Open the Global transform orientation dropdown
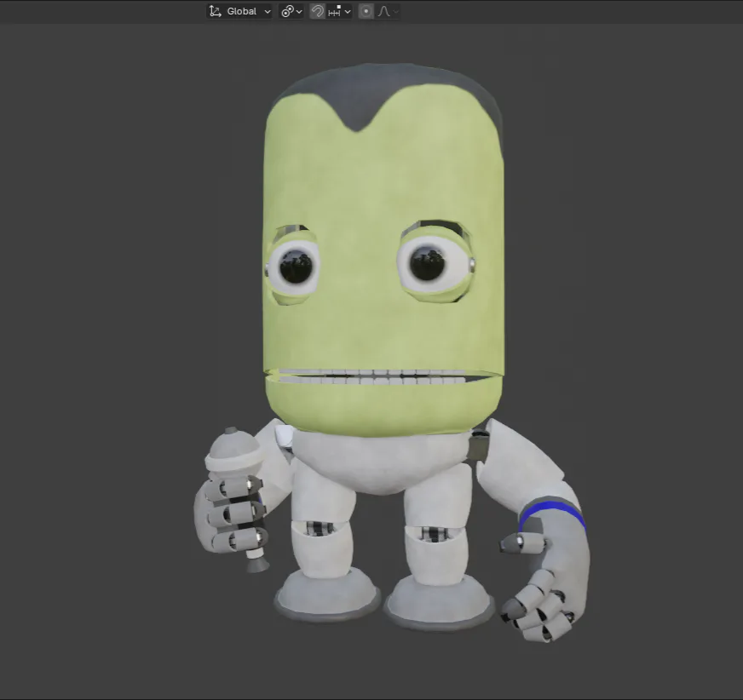Viewport: 743px width, 700px height. pos(239,11)
